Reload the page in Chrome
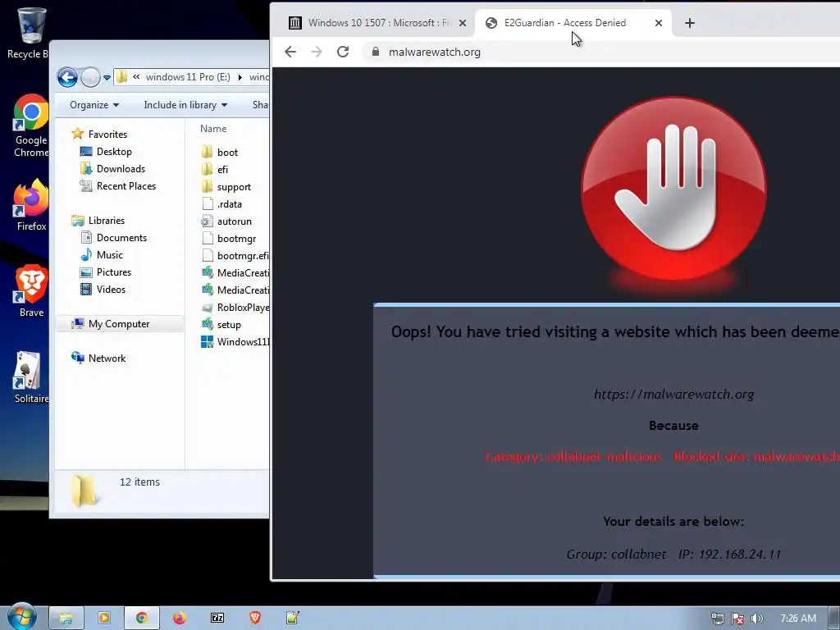Image resolution: width=840 pixels, height=630 pixels. (x=343, y=52)
